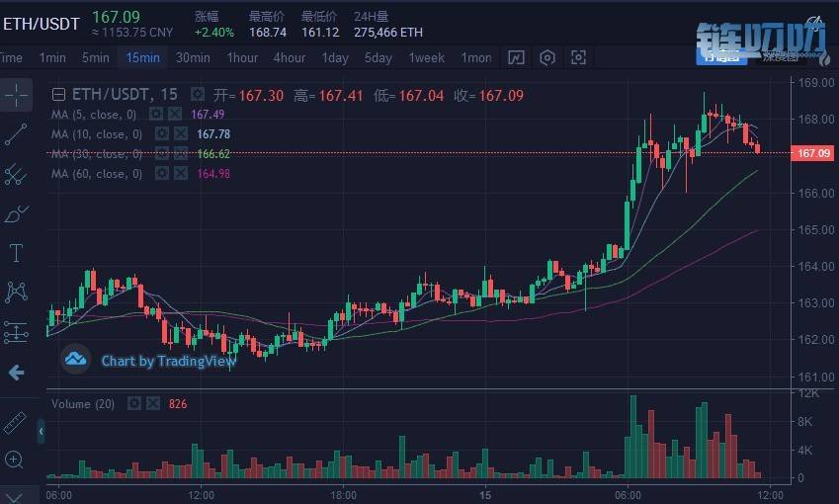This screenshot has width=839, height=504.
Task: Remove the MA 10 indicator
Action: [x=181, y=133]
